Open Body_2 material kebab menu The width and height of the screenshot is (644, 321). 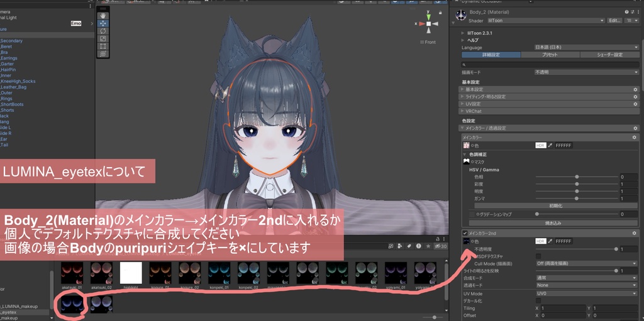[638, 13]
